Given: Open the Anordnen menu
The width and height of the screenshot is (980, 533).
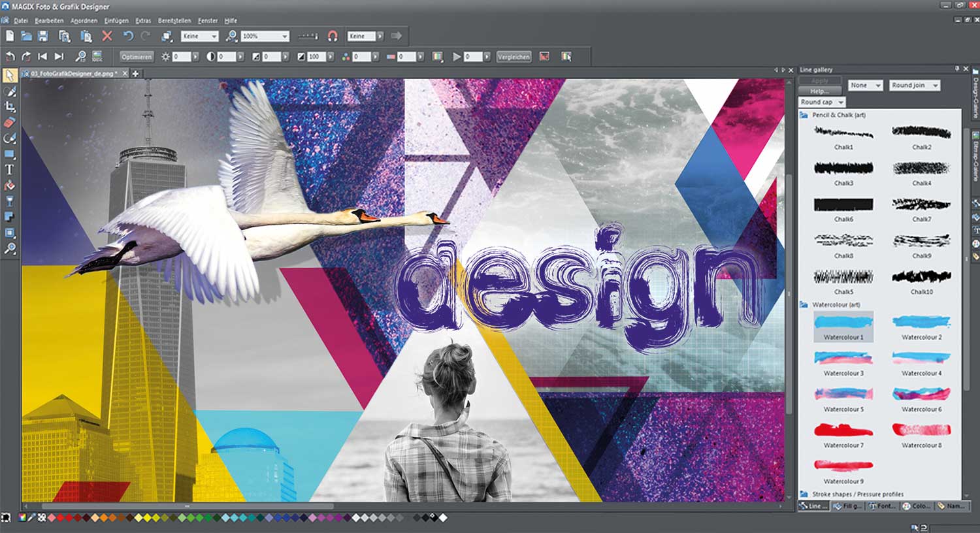Looking at the screenshot, I should coord(84,20).
